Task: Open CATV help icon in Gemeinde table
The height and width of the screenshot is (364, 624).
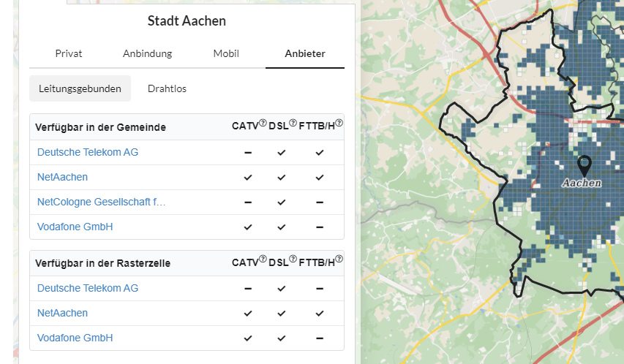Action: [263, 123]
